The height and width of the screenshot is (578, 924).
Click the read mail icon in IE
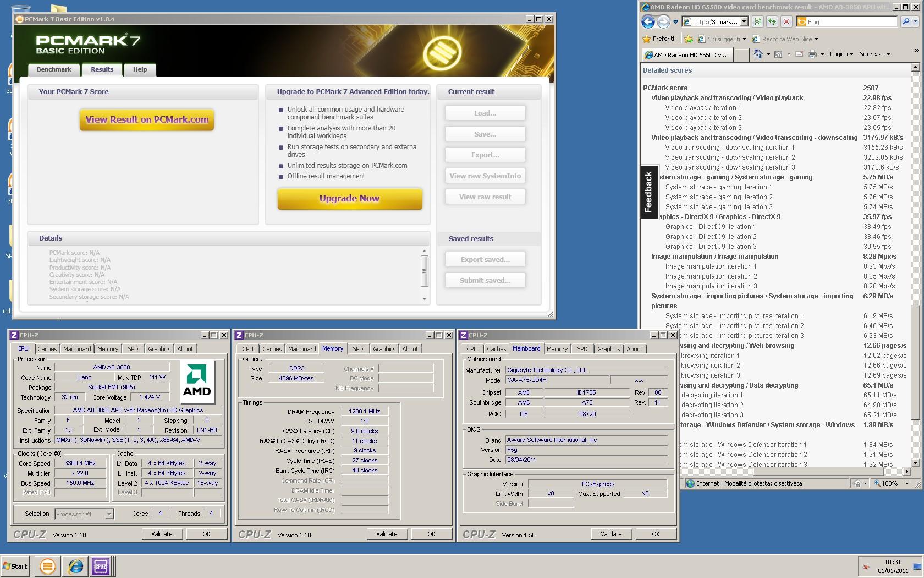pyautogui.click(x=799, y=54)
